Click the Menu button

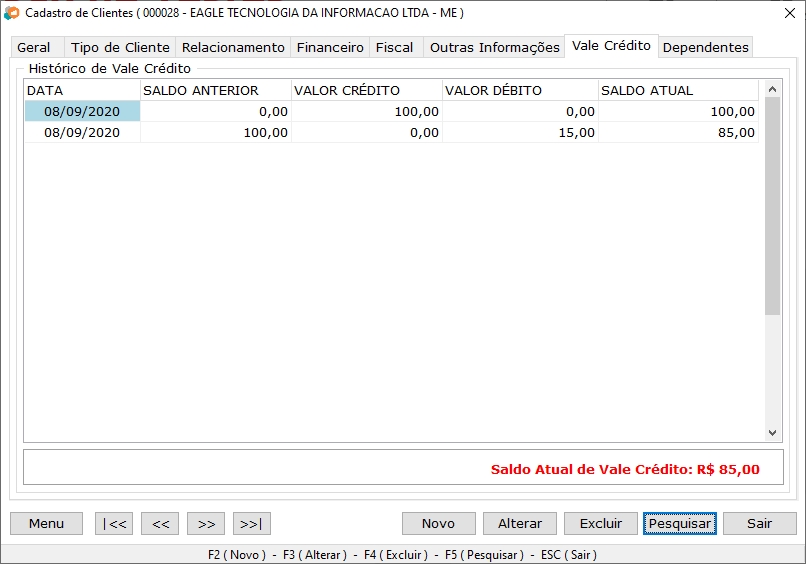(x=46, y=523)
